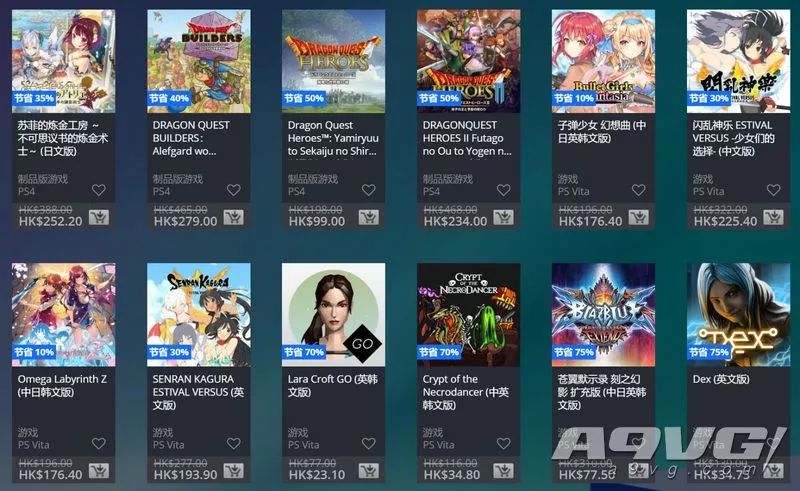Viewport: 800px width, 491px height.
Task: Add Dragon Quest Heroes Yamiryuu to cart
Action: coord(368,217)
